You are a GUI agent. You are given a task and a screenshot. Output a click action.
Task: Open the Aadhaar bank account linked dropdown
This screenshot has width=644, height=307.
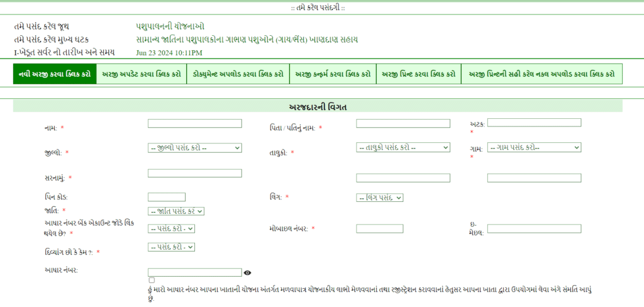click(171, 229)
